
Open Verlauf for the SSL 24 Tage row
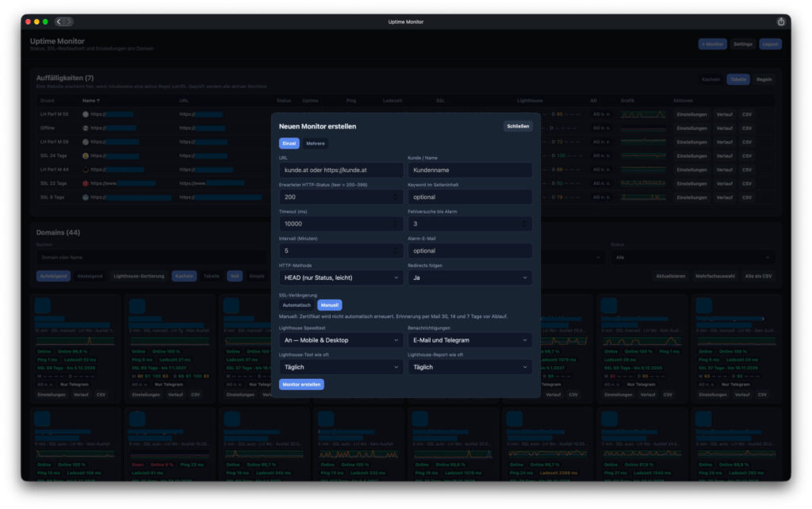click(725, 155)
